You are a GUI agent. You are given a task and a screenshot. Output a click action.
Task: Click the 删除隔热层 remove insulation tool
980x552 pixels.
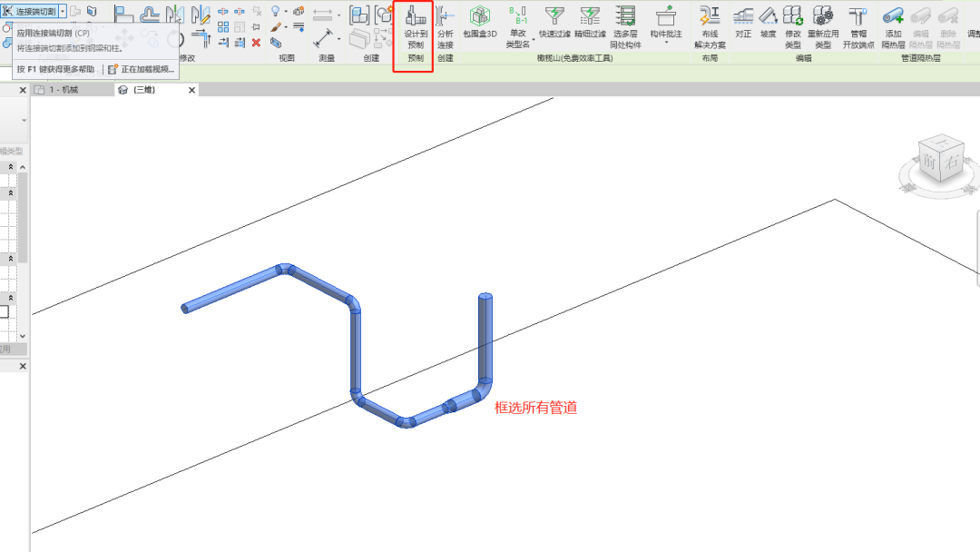tap(948, 27)
